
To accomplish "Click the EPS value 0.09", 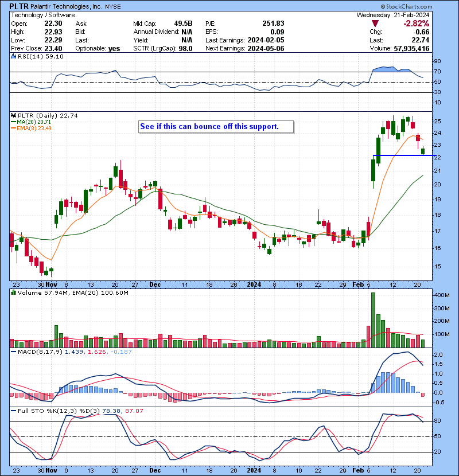I will click(277, 32).
